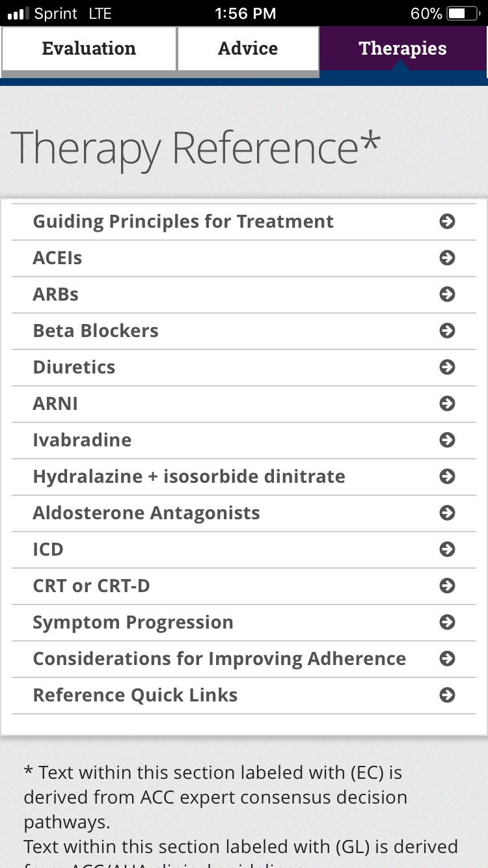Tap the arrow icon on Diuretics row
Image resolution: width=488 pixels, height=868 pixels.
(447, 367)
